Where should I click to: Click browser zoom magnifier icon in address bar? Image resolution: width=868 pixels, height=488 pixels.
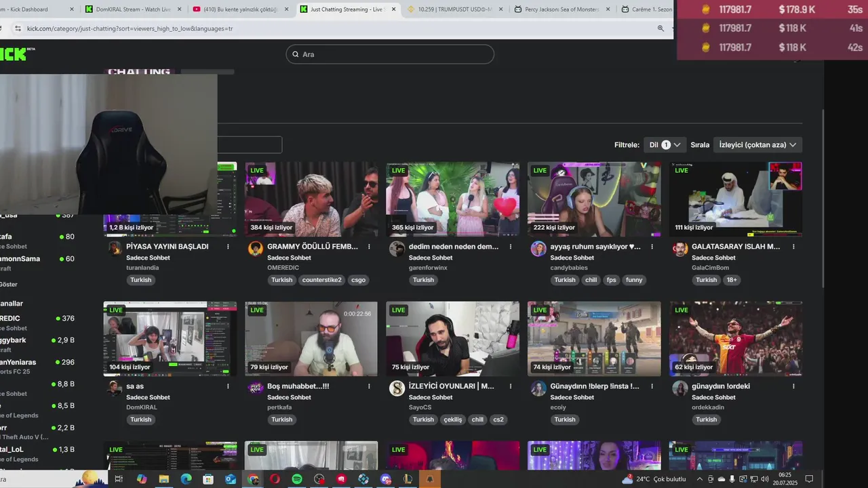pyautogui.click(x=660, y=28)
